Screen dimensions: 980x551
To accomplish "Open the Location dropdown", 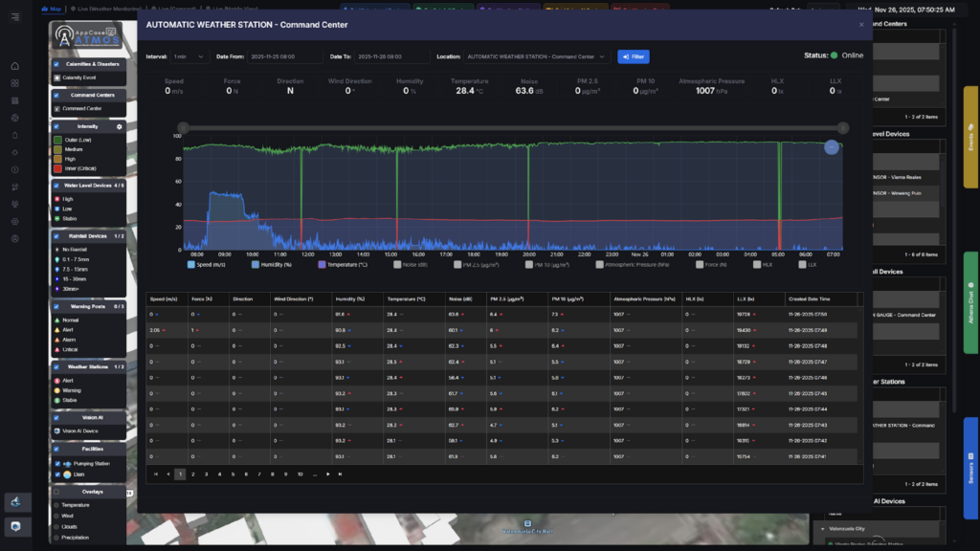I will (536, 56).
